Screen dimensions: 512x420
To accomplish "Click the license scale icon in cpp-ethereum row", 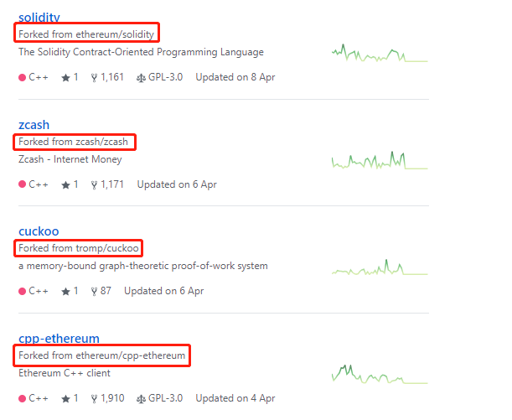I will pyautogui.click(x=141, y=399).
